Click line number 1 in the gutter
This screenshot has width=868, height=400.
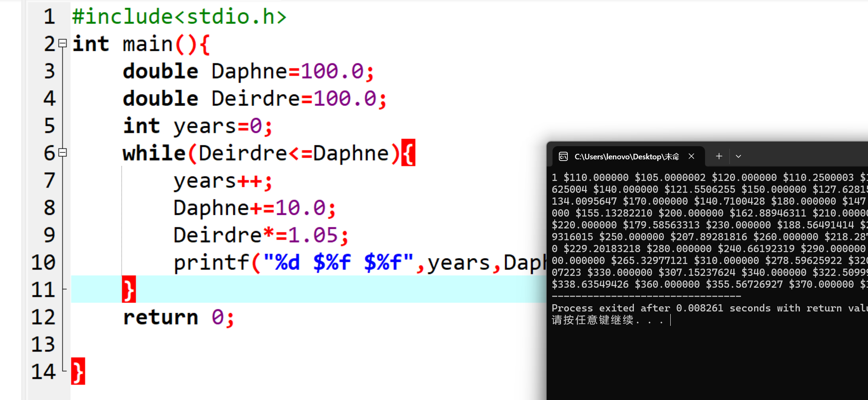click(x=50, y=17)
